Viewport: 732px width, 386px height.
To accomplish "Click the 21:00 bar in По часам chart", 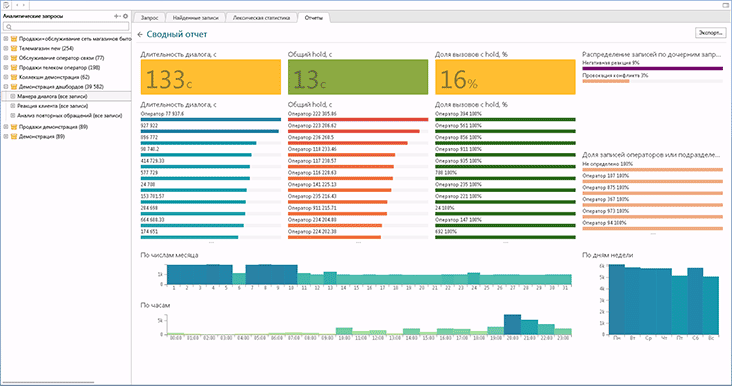I will click(x=529, y=327).
